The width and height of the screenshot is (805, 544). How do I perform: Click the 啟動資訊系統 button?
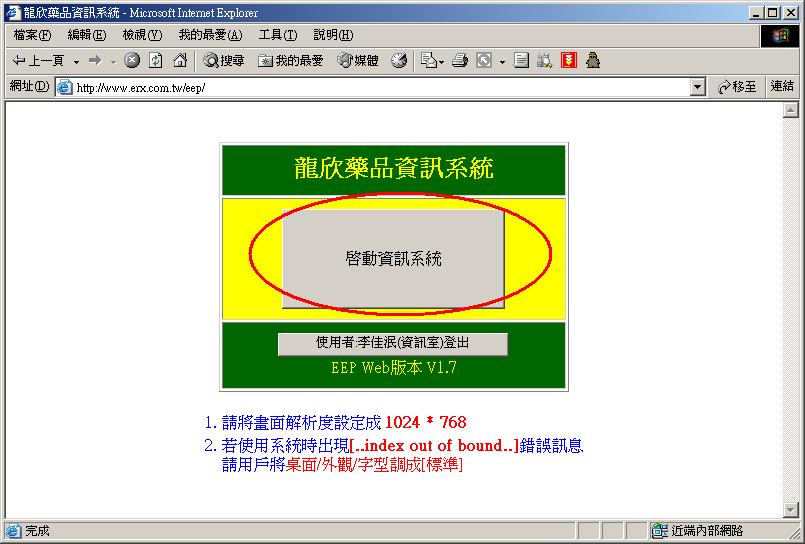[x=393, y=259]
